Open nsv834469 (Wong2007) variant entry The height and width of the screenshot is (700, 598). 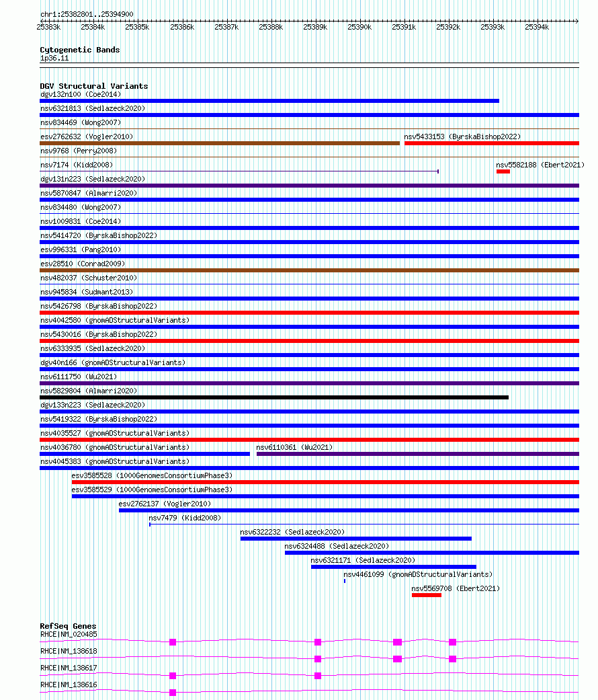(x=80, y=122)
